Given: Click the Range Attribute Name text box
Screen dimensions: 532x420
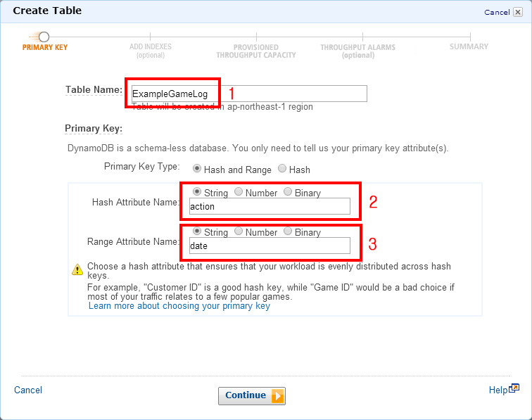Looking at the screenshot, I should [270, 246].
